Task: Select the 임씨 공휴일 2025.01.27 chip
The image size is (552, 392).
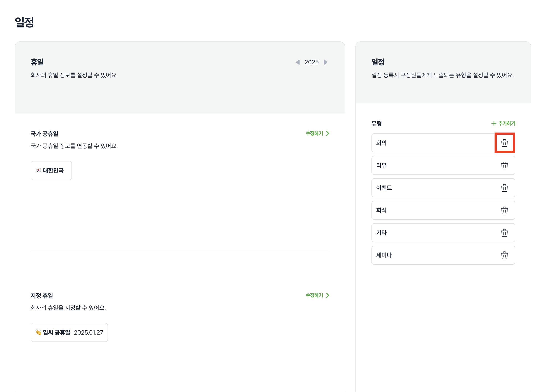Action: click(x=69, y=332)
